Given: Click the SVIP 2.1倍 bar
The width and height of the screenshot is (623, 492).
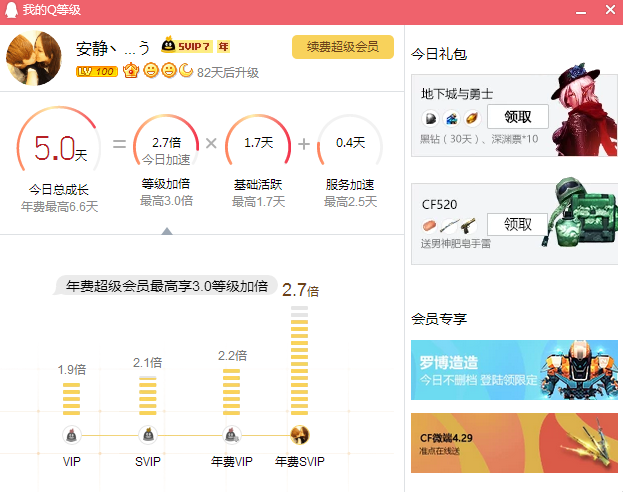Looking at the screenshot, I should (148, 395).
